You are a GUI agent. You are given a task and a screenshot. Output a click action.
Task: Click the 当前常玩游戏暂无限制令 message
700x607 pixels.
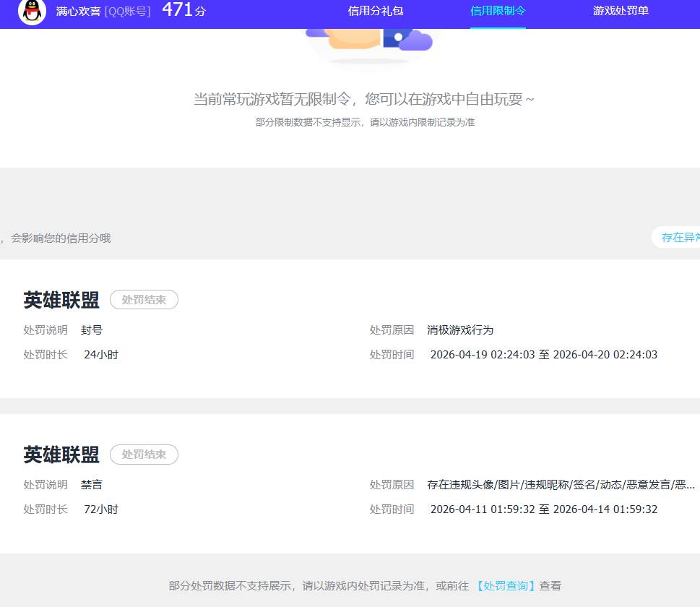[364, 99]
